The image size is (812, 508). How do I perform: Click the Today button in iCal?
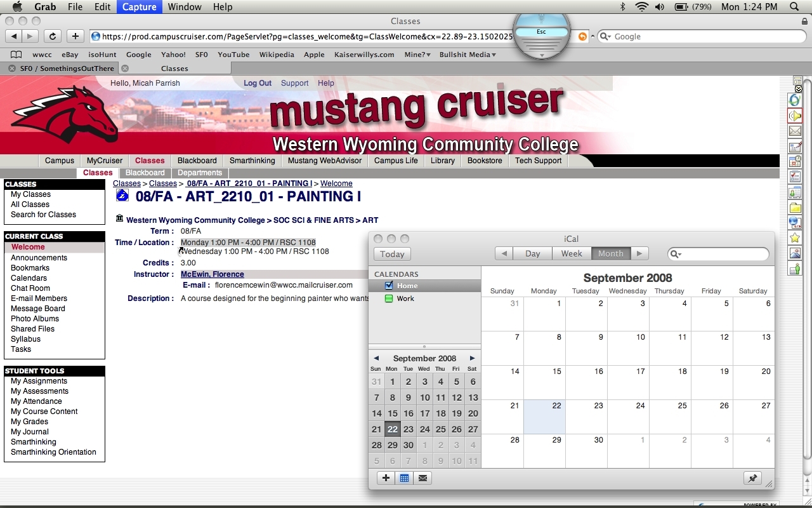click(392, 254)
